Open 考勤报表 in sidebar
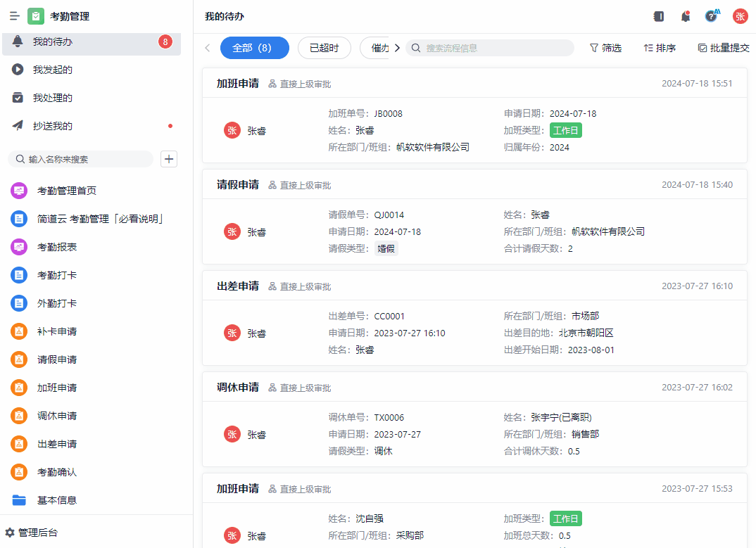Screen dimensions: 756x548 92,247
